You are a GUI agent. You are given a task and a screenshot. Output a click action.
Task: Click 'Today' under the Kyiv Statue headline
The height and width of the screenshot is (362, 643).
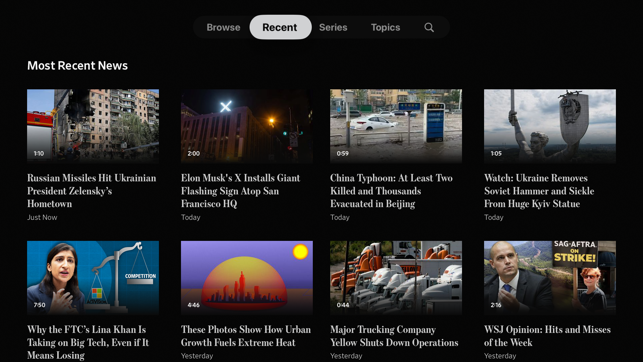[494, 217]
